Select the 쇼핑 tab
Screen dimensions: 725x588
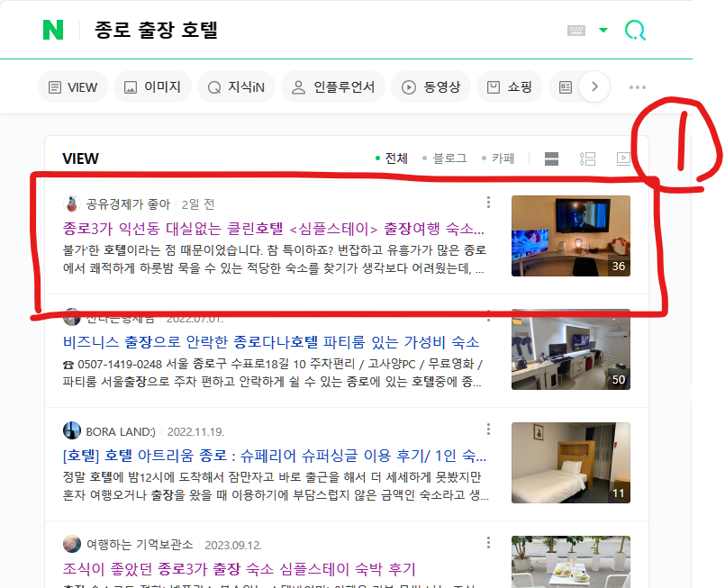click(x=510, y=87)
